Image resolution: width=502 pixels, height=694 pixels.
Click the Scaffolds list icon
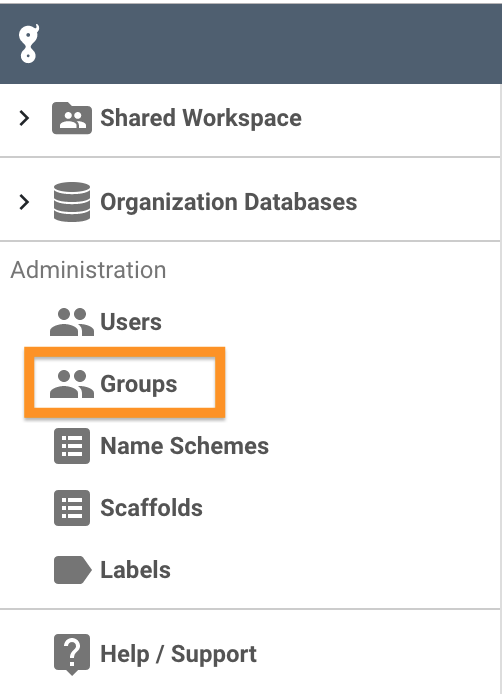[72, 508]
